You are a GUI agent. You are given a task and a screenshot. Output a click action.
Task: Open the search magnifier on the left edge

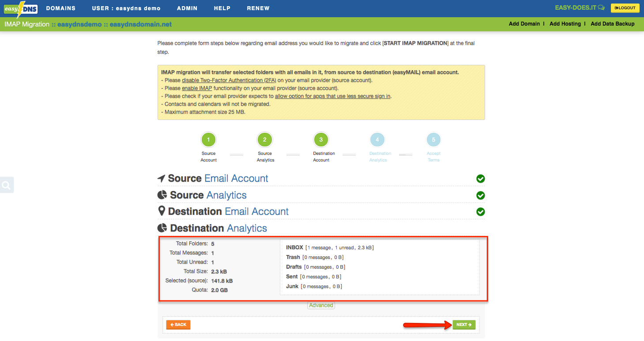pyautogui.click(x=6, y=185)
